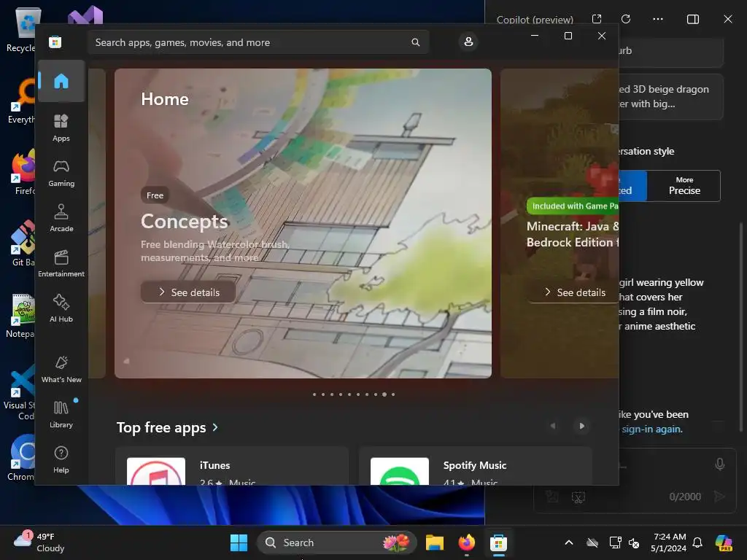The height and width of the screenshot is (560, 747).
Task: Open the Home tab in Microsoft Store sidebar
Action: tap(61, 81)
